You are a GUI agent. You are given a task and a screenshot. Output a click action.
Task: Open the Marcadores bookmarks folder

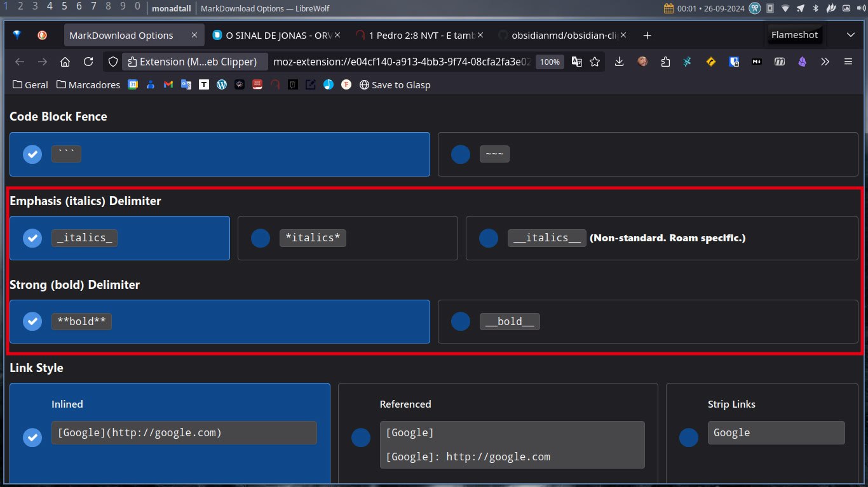point(88,84)
